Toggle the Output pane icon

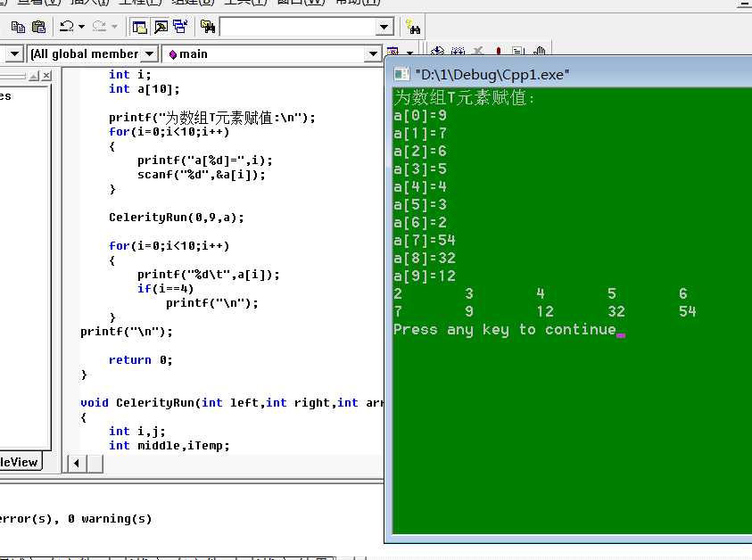pyautogui.click(x=161, y=27)
